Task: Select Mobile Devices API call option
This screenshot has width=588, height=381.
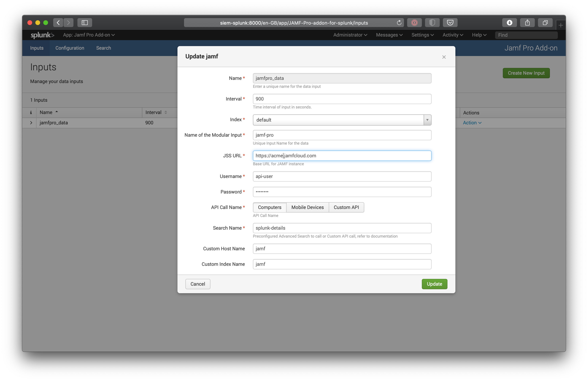Action: pos(307,207)
